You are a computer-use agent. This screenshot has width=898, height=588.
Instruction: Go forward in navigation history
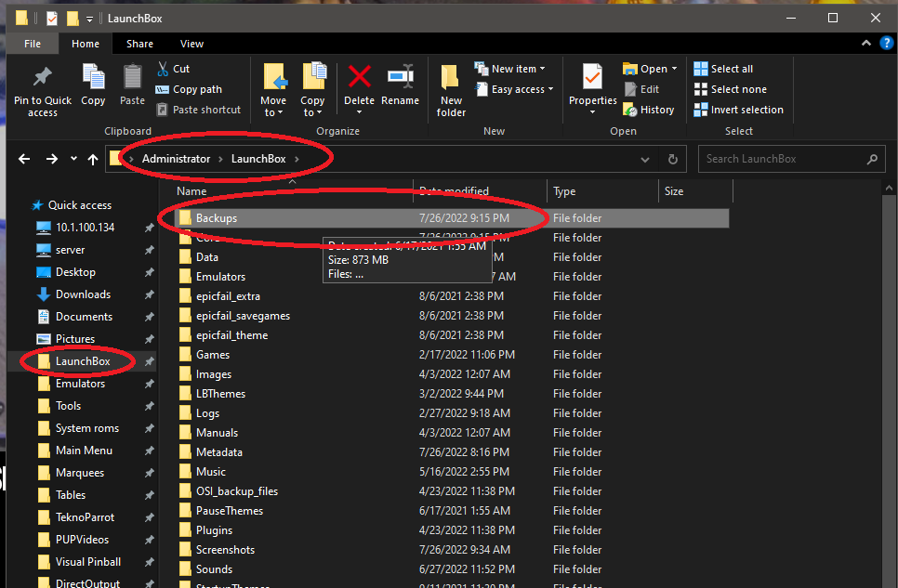(51, 159)
